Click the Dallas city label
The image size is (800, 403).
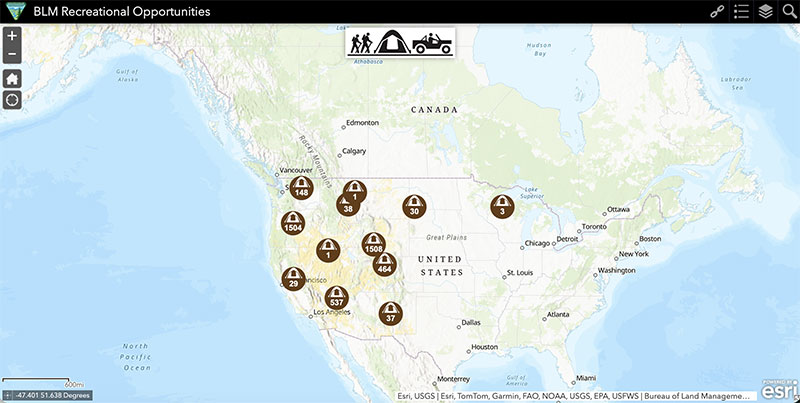[x=471, y=322]
